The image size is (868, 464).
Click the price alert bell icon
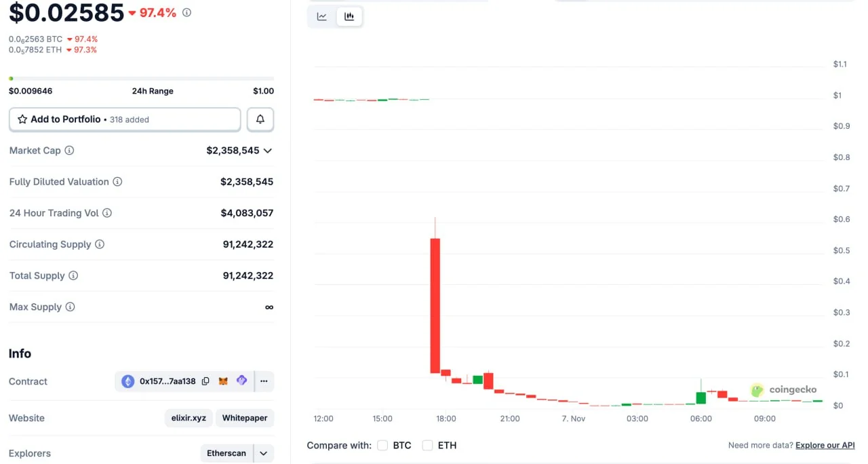coord(260,119)
